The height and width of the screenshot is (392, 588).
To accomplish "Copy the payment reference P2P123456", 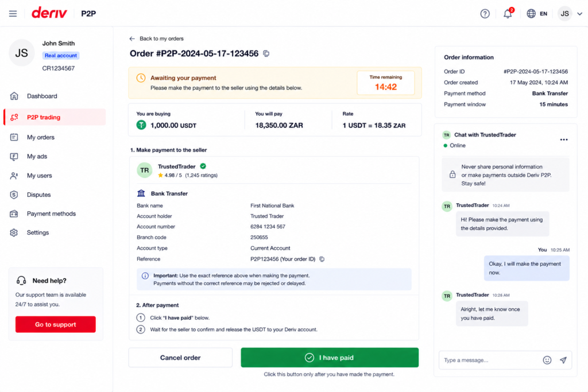I will click(322, 259).
